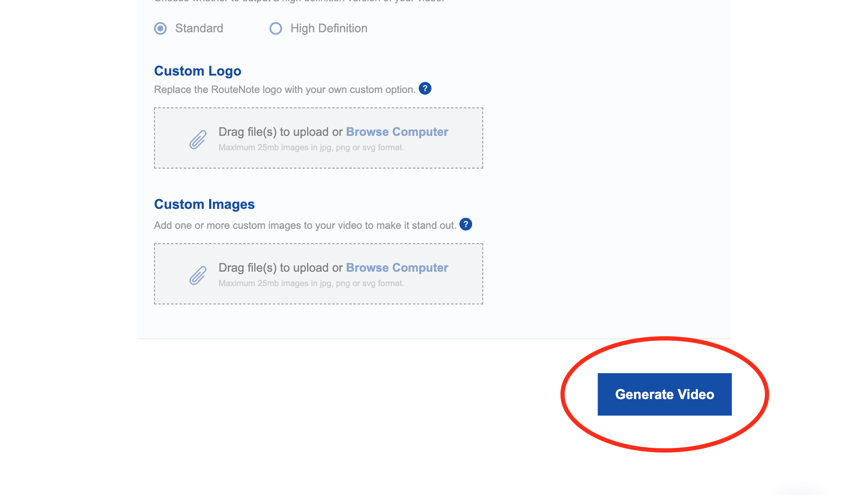Open help tooltip for Custom Logo
Image resolution: width=868 pixels, height=495 pixels.
pyautogui.click(x=425, y=88)
